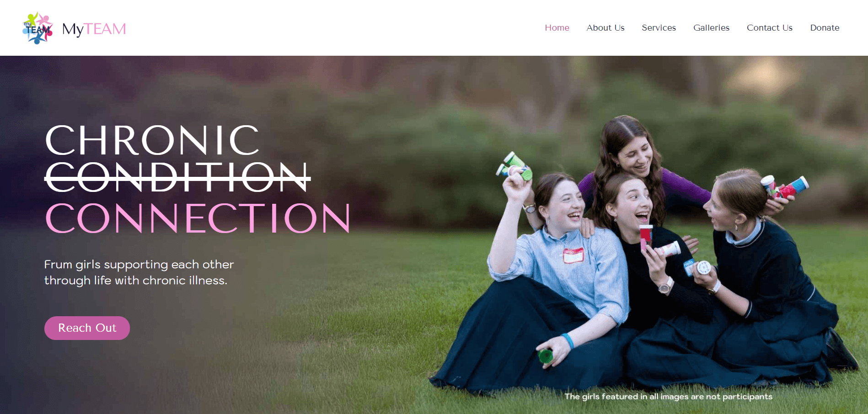This screenshot has height=414, width=868.
Task: Open the About Us page
Action: (x=605, y=28)
